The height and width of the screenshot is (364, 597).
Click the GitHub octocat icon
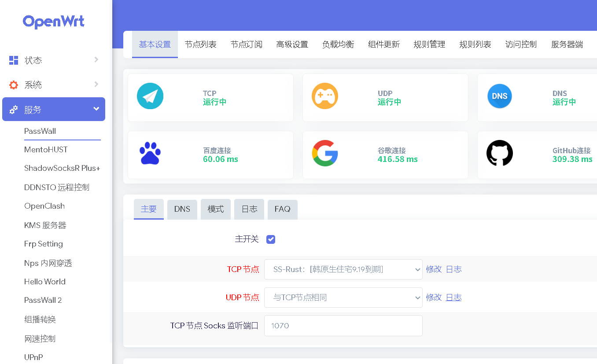click(499, 153)
